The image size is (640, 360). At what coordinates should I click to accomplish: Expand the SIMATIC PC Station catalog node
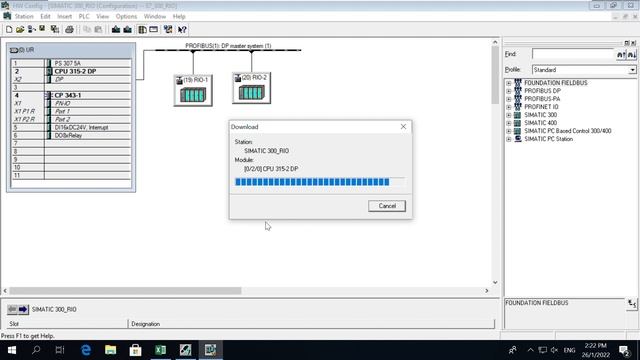pos(509,139)
